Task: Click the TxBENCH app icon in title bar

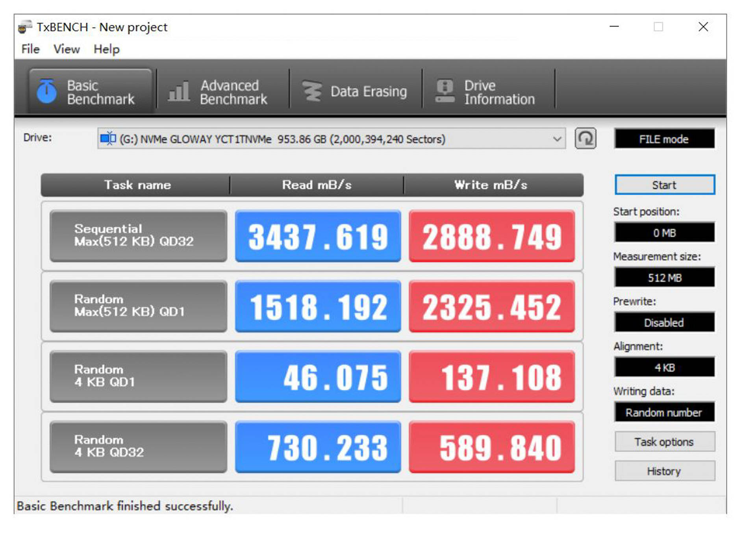Action: coord(25,27)
